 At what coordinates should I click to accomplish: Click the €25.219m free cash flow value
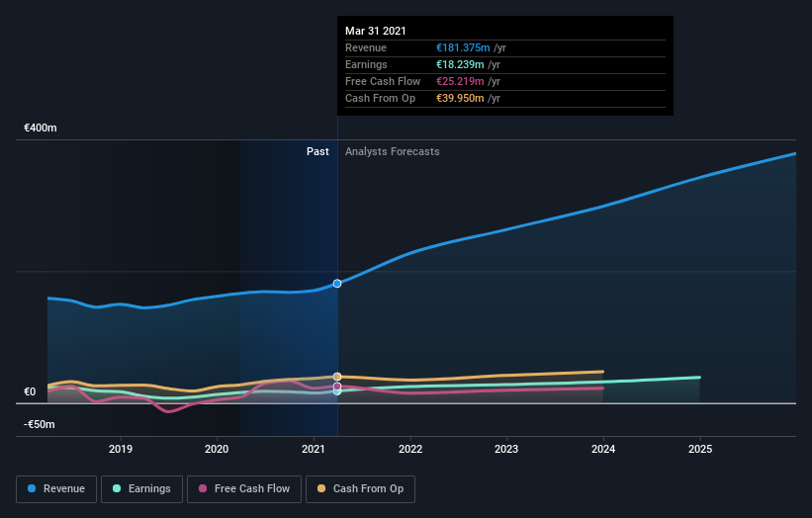tap(460, 81)
